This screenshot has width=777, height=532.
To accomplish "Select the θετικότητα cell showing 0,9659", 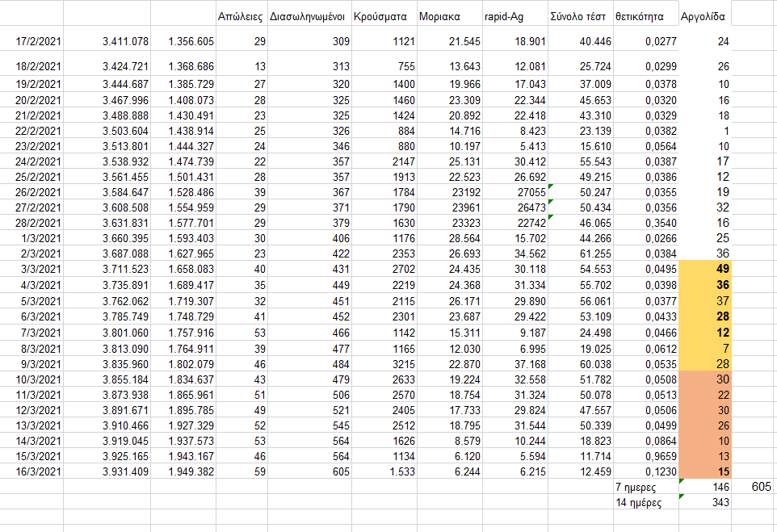I will pos(645,456).
